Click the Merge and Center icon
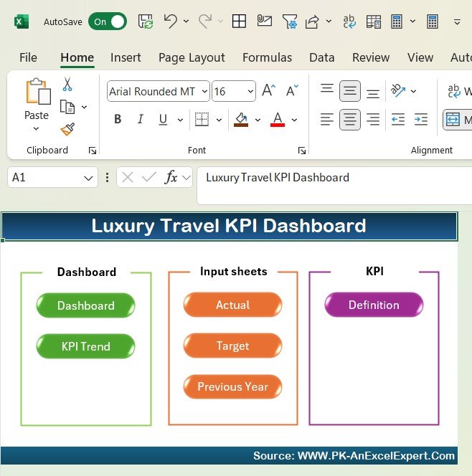Image resolution: width=472 pixels, height=476 pixels. coord(453,120)
